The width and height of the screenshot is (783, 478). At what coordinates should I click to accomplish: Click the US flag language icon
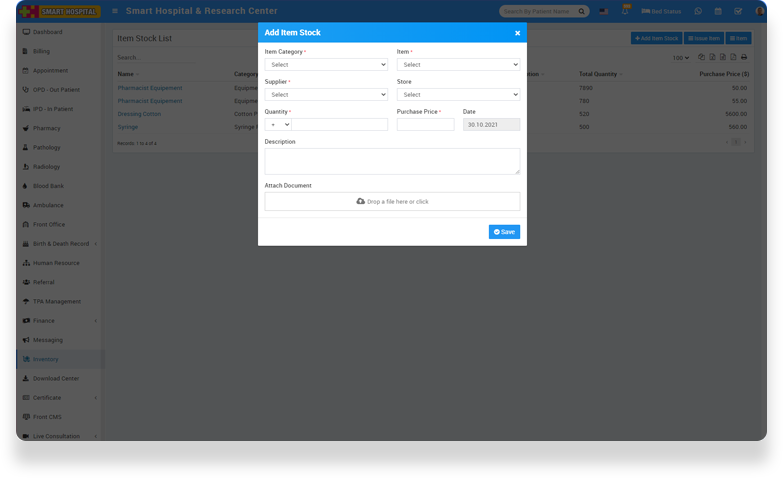coord(603,12)
